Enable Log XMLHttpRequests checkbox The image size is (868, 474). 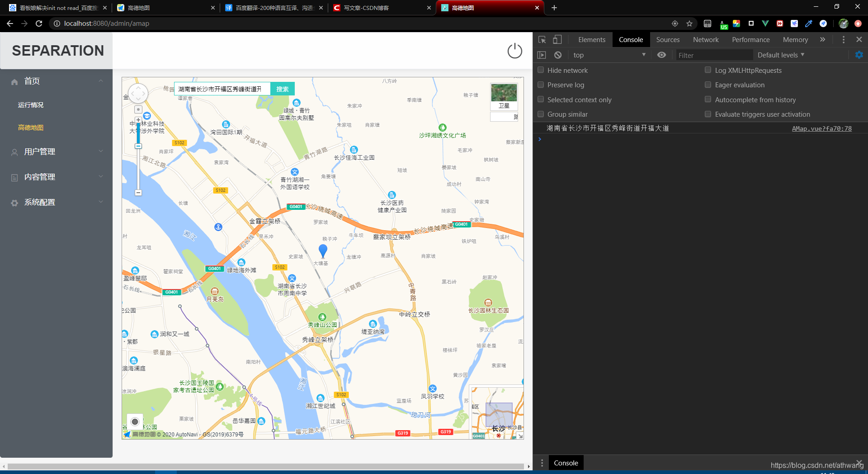pos(708,70)
